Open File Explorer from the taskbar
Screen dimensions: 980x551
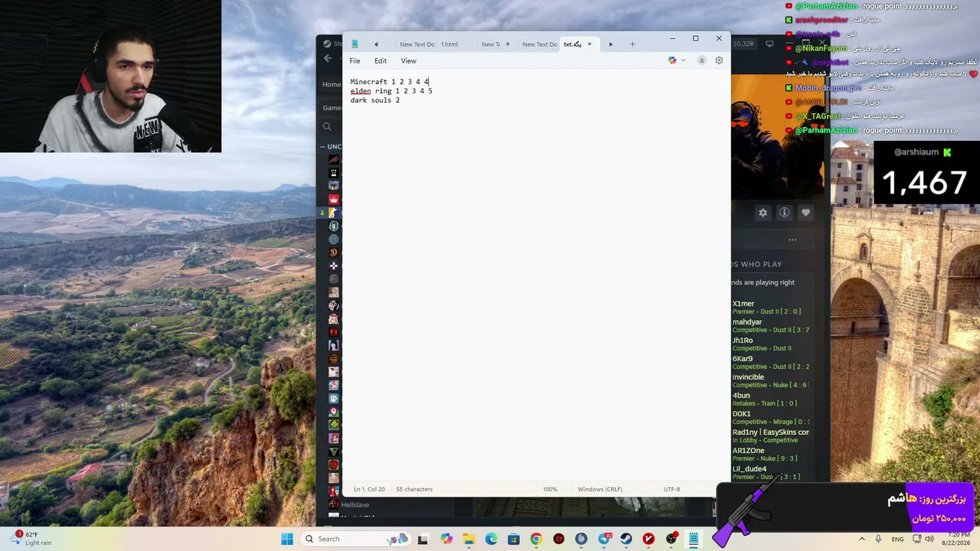coord(469,539)
